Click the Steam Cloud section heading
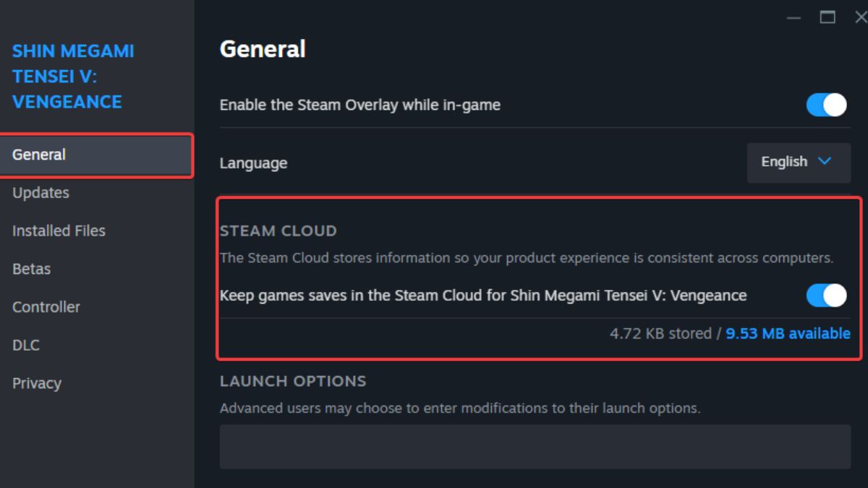Image resolution: width=868 pixels, height=488 pixels. click(278, 231)
